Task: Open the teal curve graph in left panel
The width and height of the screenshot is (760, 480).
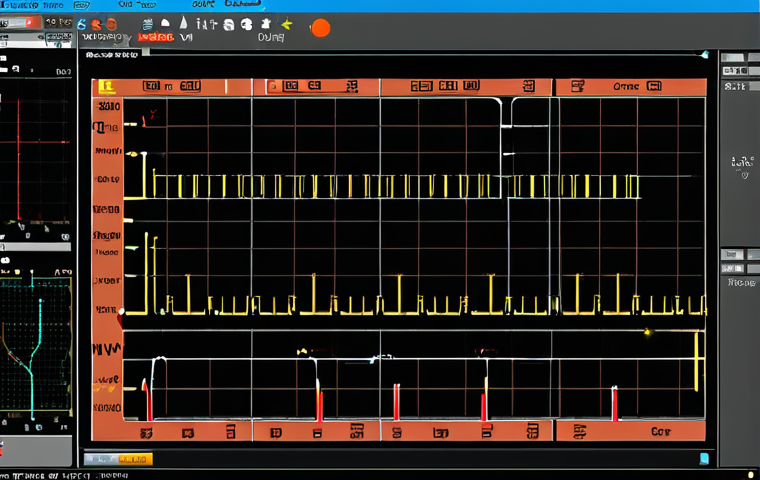Action: [x=35, y=347]
